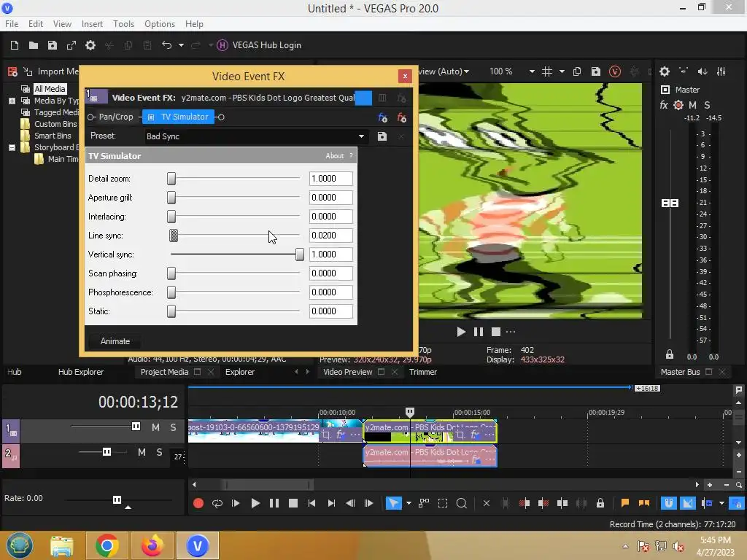Go to start of project
Screen dimensions: 747x560
311,503
